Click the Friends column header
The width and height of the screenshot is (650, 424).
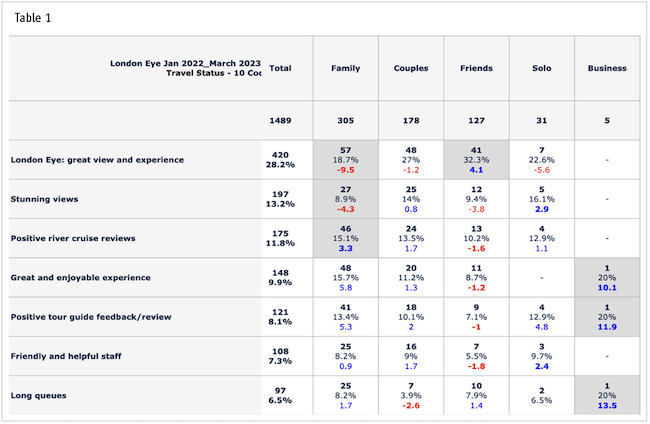476,69
